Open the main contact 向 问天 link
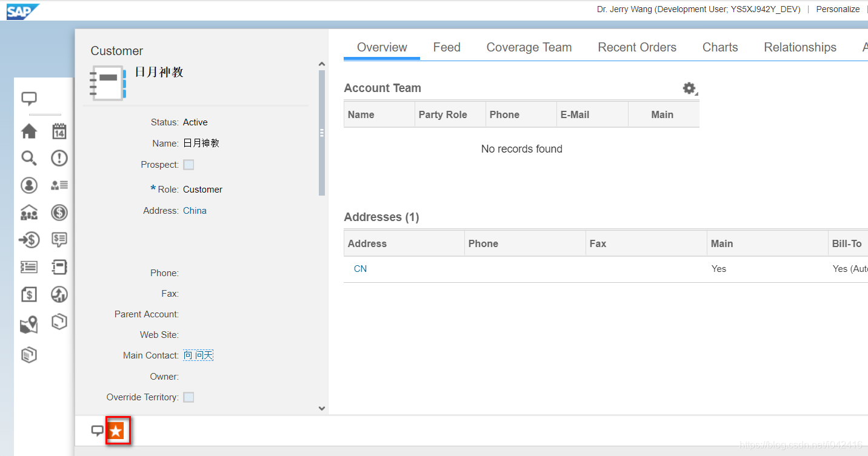The width and height of the screenshot is (868, 456). (198, 355)
